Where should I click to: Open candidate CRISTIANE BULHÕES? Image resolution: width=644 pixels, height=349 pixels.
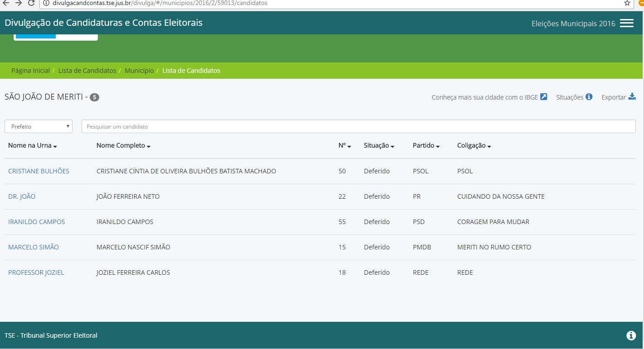pyautogui.click(x=39, y=171)
